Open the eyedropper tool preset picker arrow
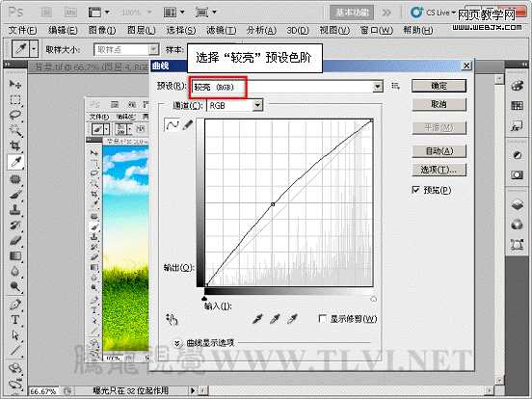The width and height of the screenshot is (532, 399). (33, 49)
